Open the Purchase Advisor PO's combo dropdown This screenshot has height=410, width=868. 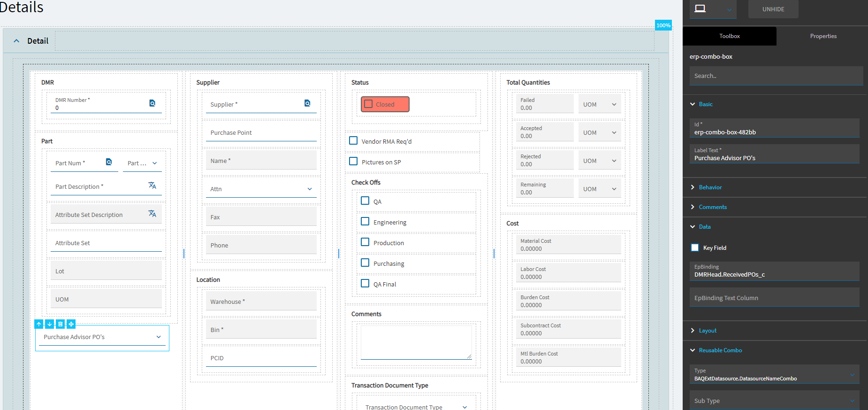[159, 337]
